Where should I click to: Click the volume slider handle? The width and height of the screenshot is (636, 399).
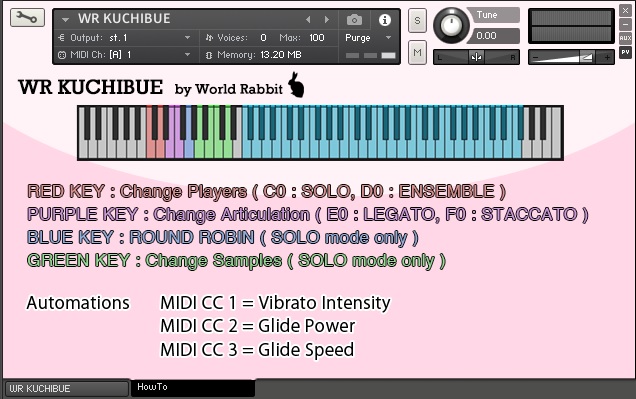point(587,57)
